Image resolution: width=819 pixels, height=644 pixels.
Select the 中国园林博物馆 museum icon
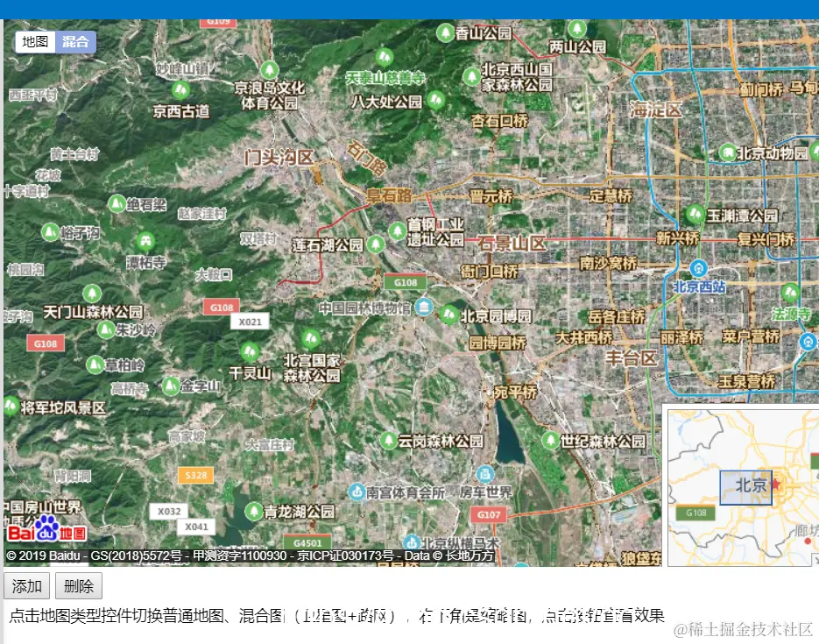[x=422, y=308]
